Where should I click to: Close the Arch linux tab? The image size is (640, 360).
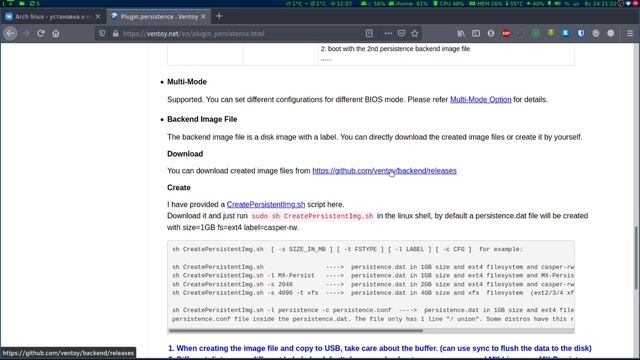[x=98, y=16]
